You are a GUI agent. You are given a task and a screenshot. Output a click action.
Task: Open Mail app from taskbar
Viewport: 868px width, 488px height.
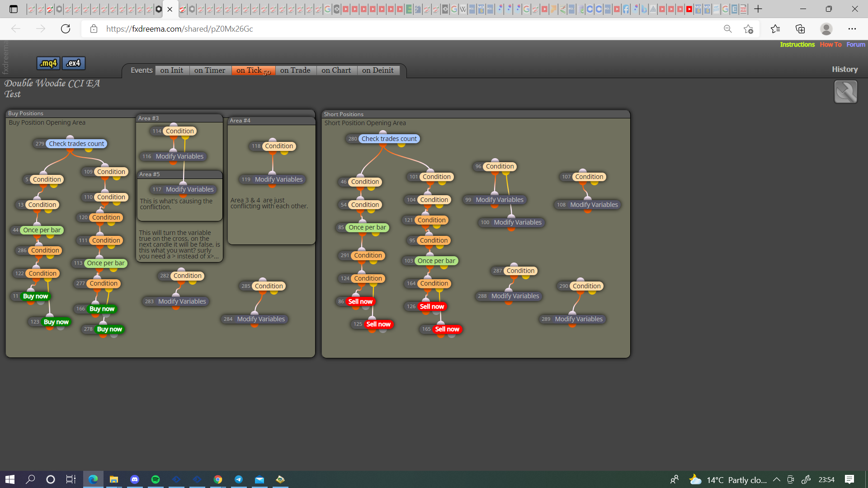tap(259, 479)
